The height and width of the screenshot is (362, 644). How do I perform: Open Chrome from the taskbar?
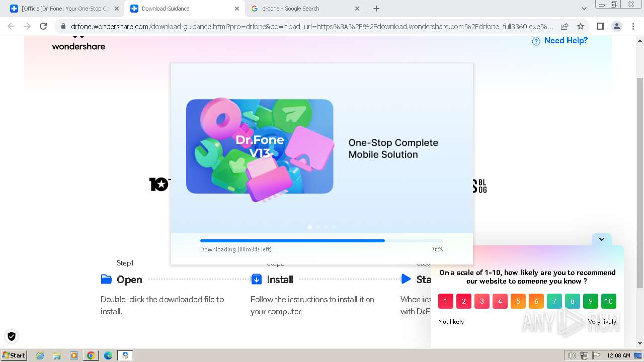click(91, 355)
